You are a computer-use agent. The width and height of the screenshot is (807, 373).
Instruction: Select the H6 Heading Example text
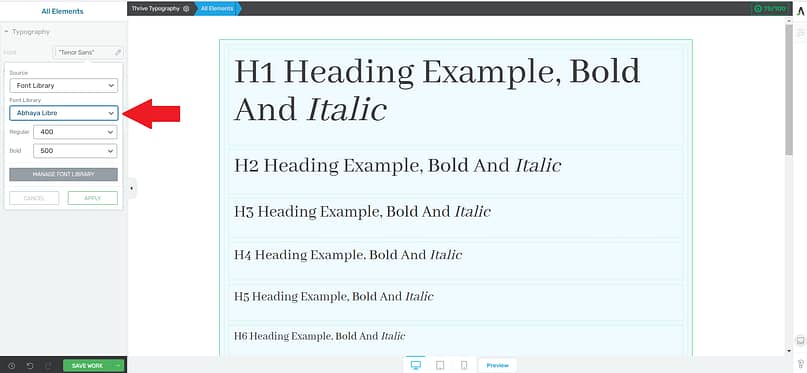pyautogui.click(x=320, y=336)
